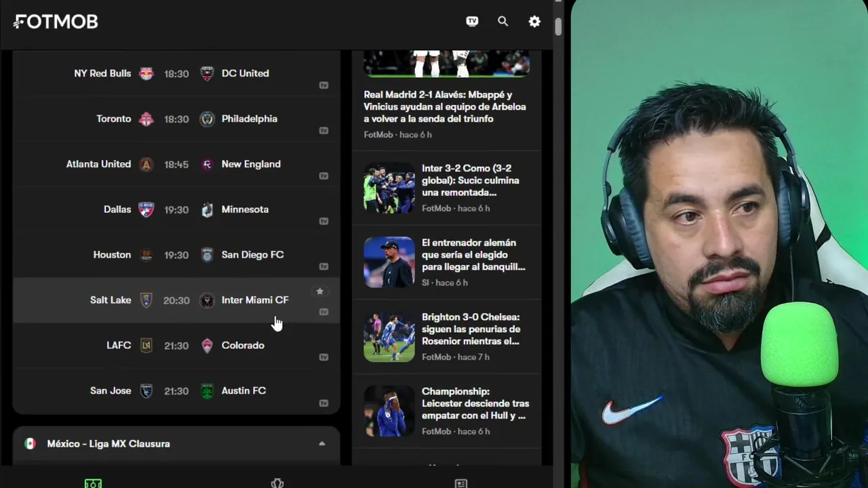868x488 pixels.
Task: Click the Houston team crest
Action: click(146, 256)
